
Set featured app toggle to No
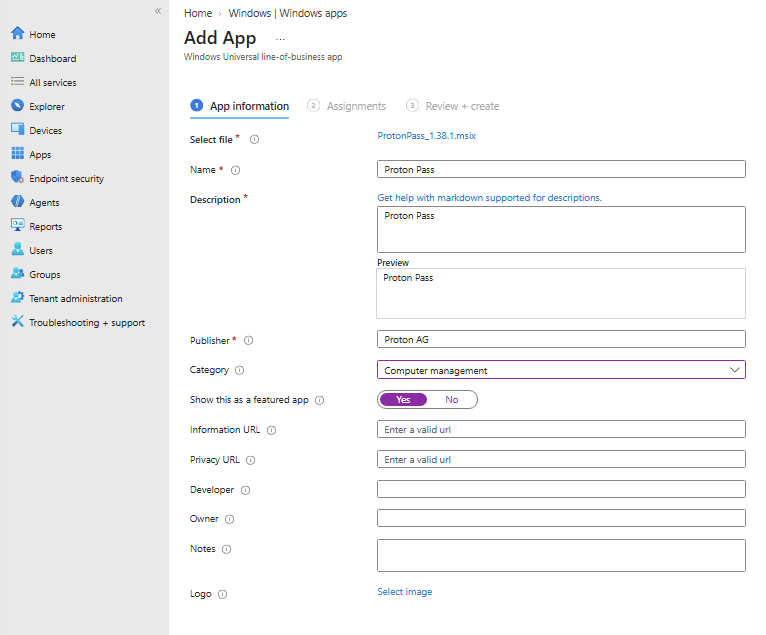452,400
